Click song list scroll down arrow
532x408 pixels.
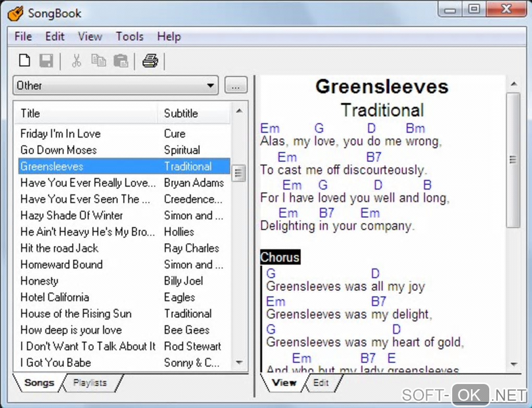pyautogui.click(x=239, y=362)
